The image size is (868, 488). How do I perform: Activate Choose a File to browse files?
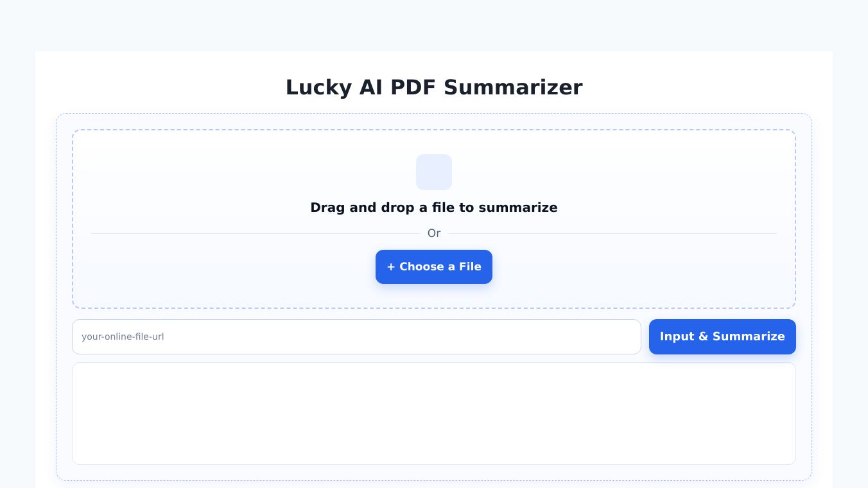434,266
